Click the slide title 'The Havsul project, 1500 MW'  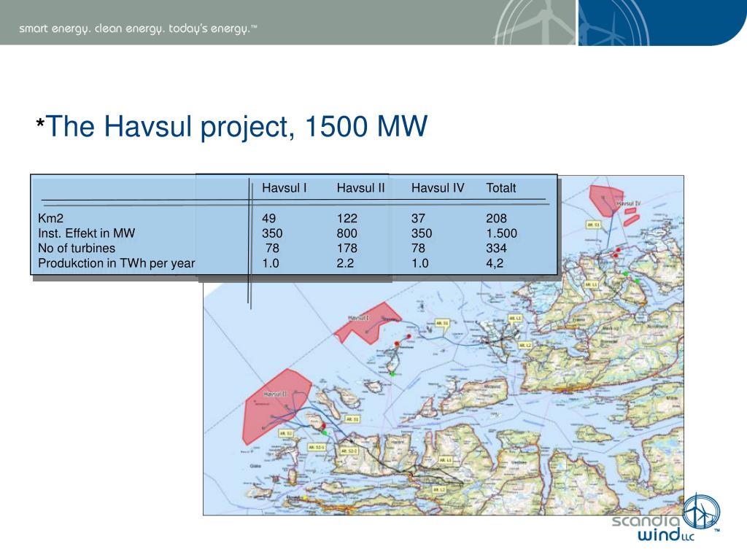coord(233,126)
